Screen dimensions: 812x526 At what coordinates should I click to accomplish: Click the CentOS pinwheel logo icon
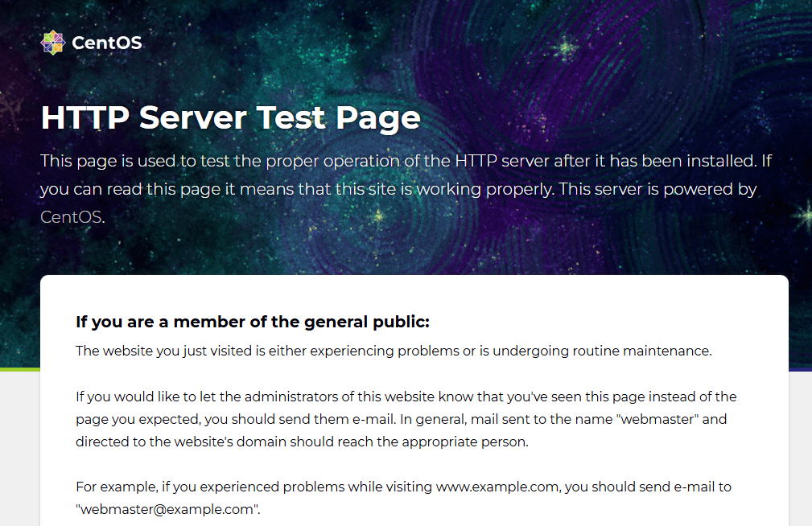[53, 43]
